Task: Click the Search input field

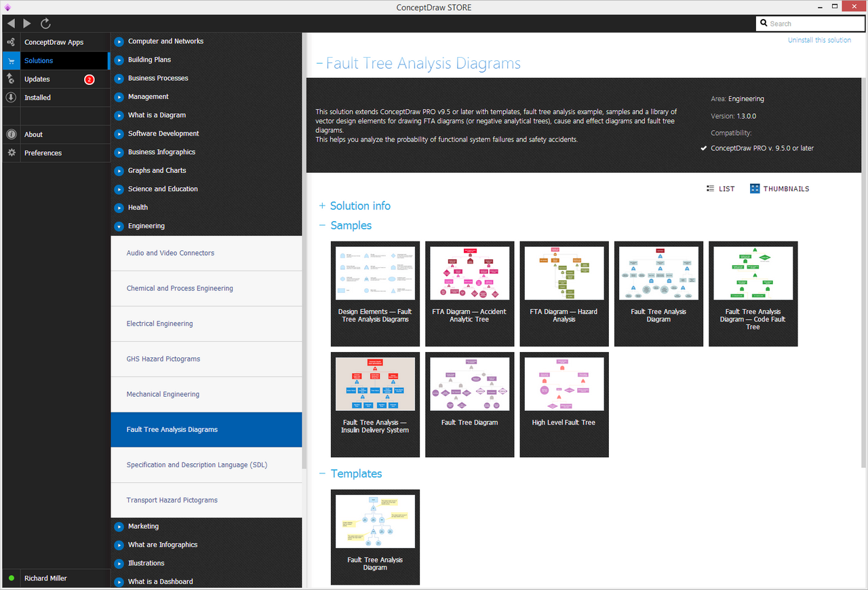Action: [x=810, y=24]
